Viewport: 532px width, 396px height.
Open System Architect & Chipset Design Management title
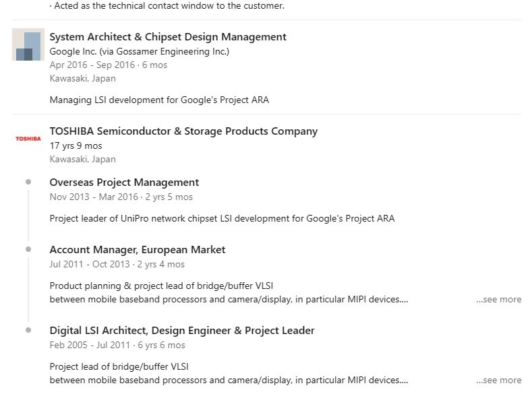[168, 37]
